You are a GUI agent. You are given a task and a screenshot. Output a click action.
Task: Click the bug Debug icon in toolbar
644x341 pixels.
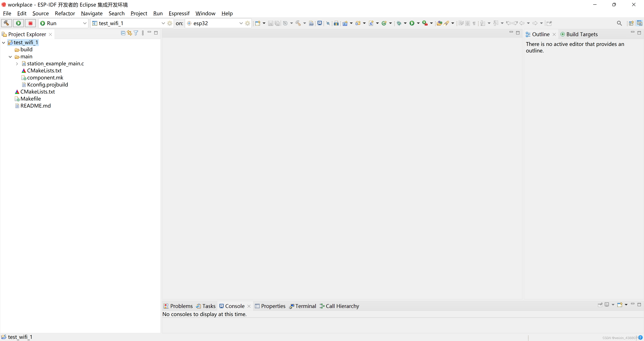point(399,23)
